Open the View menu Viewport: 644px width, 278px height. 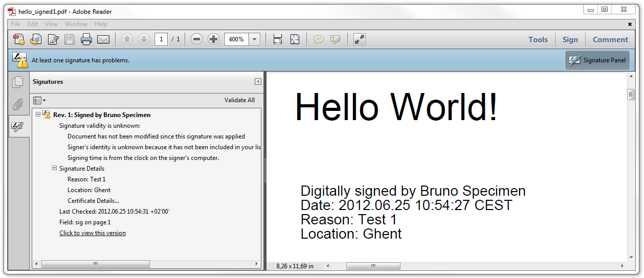pyautogui.click(x=52, y=24)
